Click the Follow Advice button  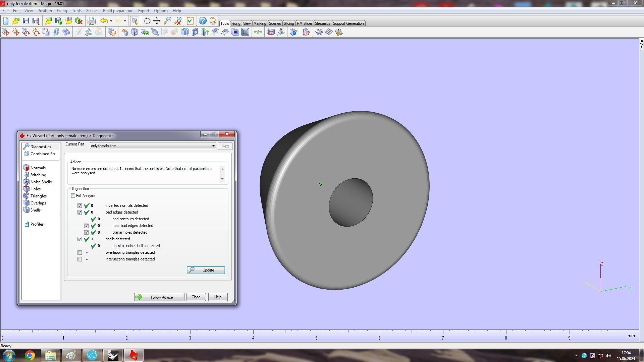click(159, 297)
